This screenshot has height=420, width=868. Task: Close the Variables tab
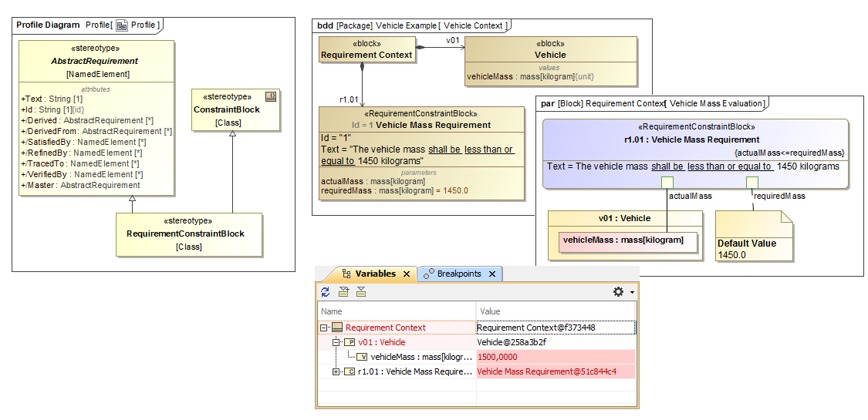coord(407,274)
